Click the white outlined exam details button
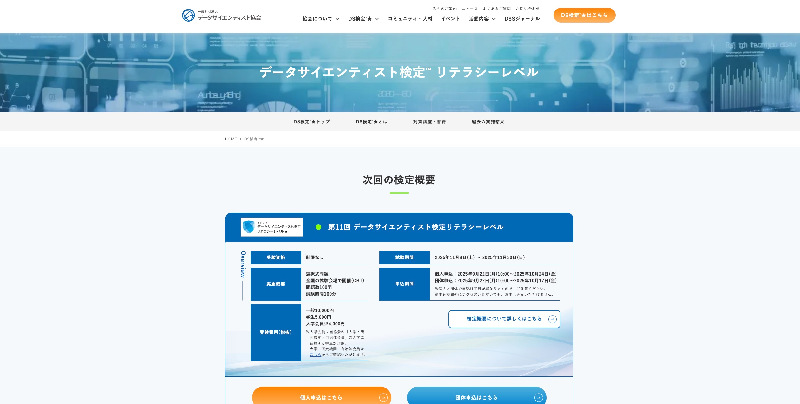 pos(504,319)
